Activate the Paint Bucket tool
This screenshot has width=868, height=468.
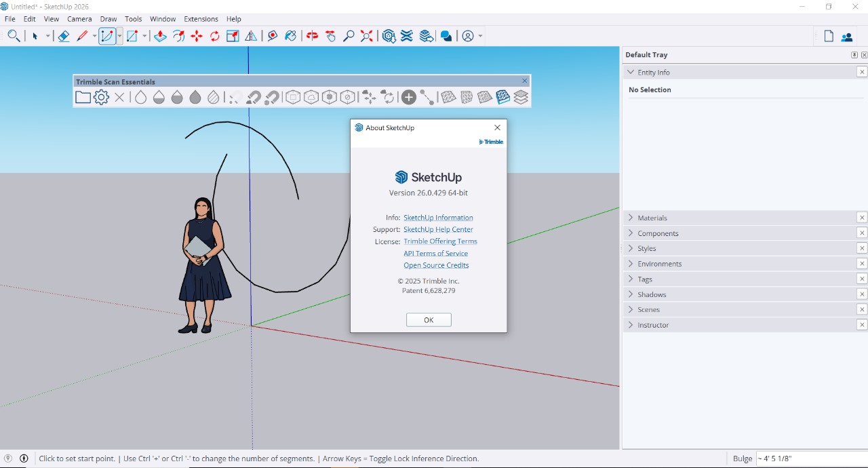pos(290,36)
